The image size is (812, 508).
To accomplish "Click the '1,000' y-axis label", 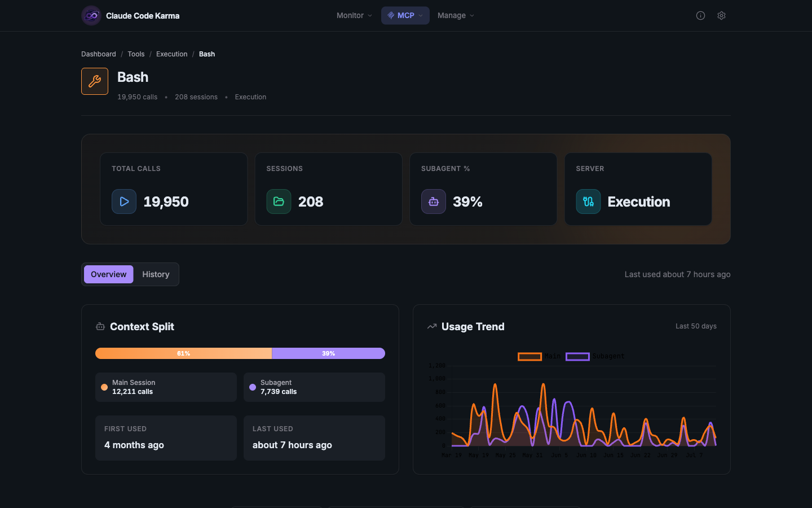I will click(437, 379).
